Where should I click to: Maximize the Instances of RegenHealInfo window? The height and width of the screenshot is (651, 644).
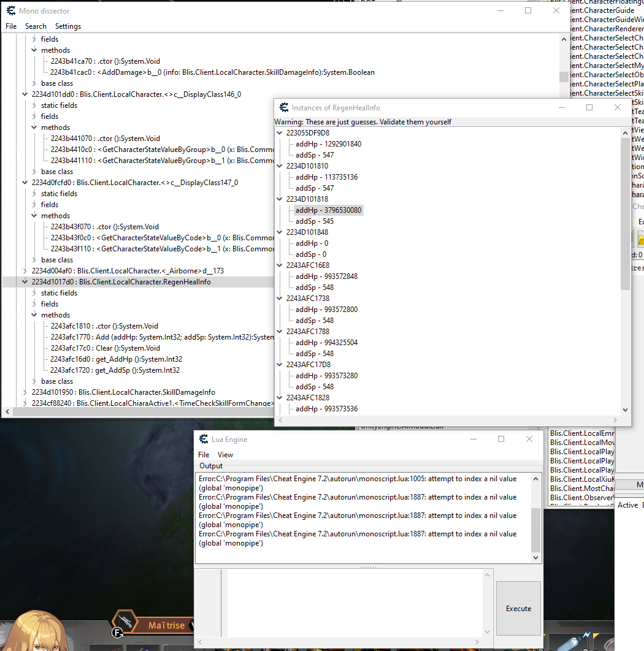pos(589,107)
